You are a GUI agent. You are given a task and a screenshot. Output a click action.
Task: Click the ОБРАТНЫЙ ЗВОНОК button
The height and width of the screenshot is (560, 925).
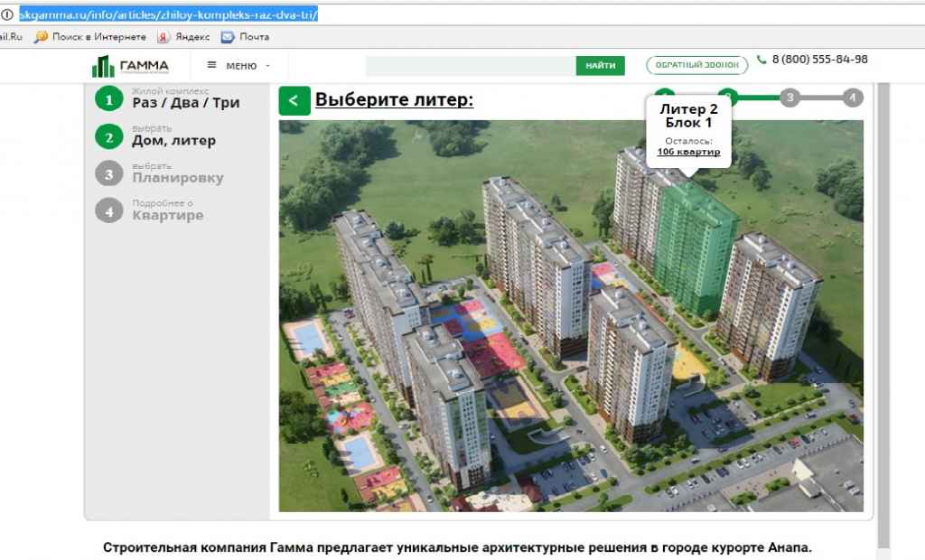(696, 65)
